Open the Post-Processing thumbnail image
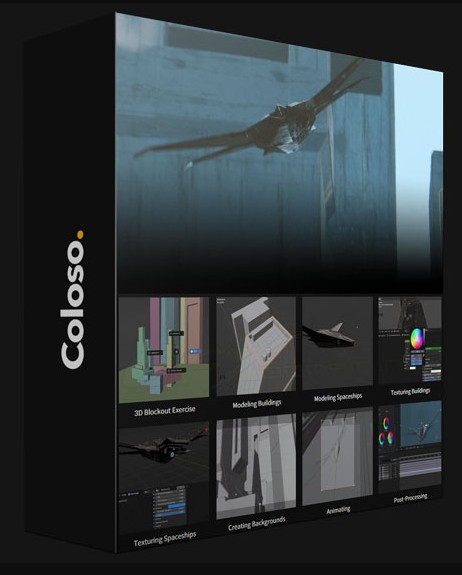The width and height of the screenshot is (462, 575). coord(410,447)
